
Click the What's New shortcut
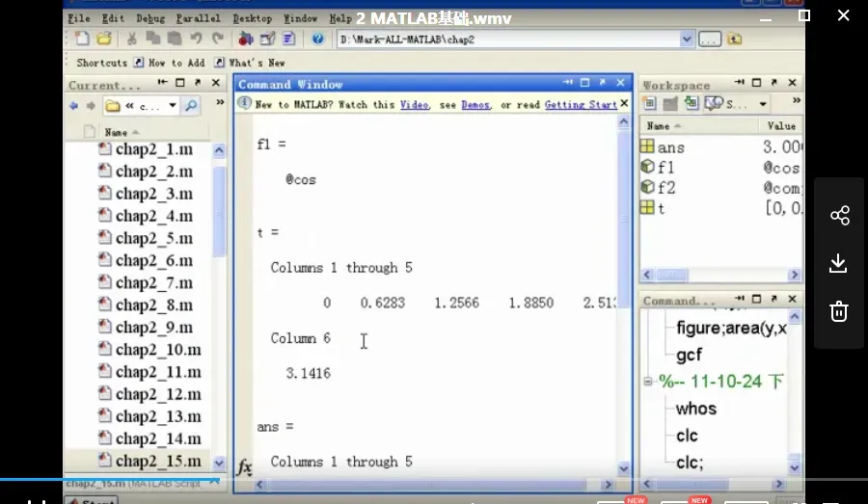click(x=249, y=63)
